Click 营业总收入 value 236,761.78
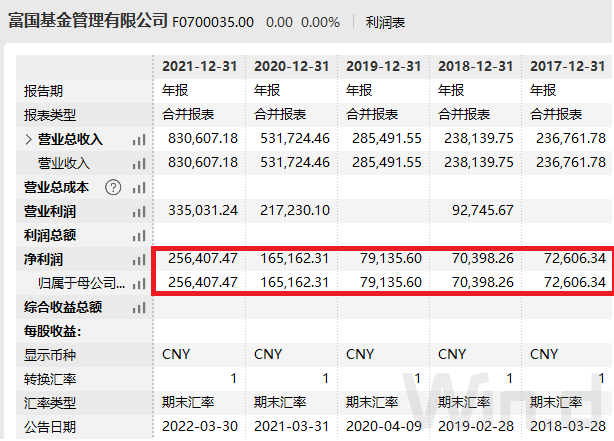The width and height of the screenshot is (614, 441). pos(571,139)
